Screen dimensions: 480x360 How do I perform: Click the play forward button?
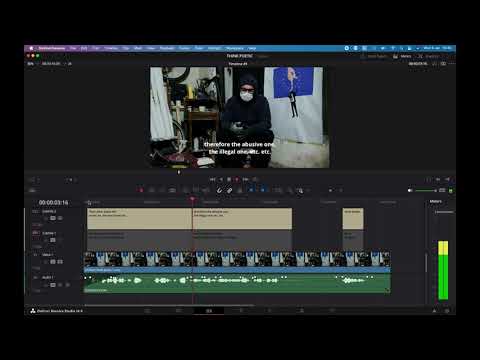(237, 180)
